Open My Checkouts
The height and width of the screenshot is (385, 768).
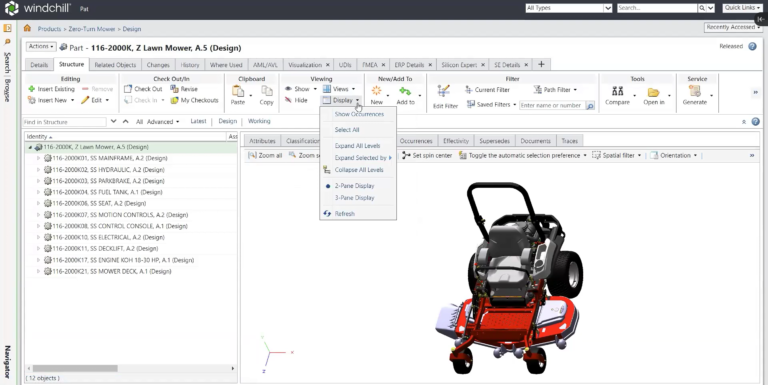pos(194,100)
